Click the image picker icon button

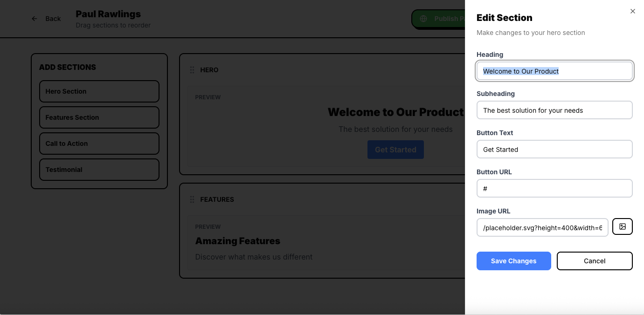(x=622, y=227)
